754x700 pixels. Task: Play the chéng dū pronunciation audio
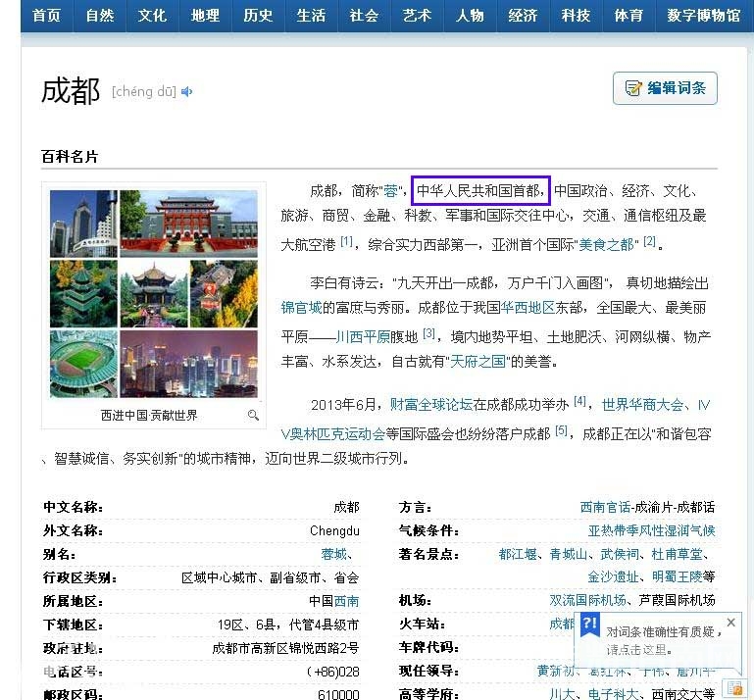coord(187,92)
